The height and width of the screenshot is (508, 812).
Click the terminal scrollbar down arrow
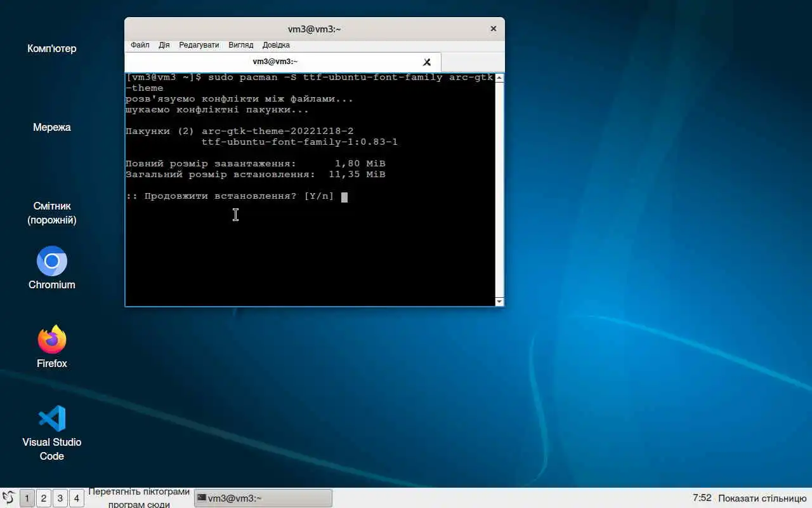(499, 301)
